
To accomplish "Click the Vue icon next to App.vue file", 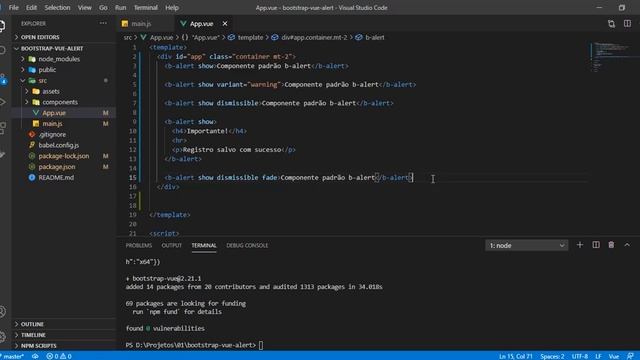I will [x=36, y=113].
